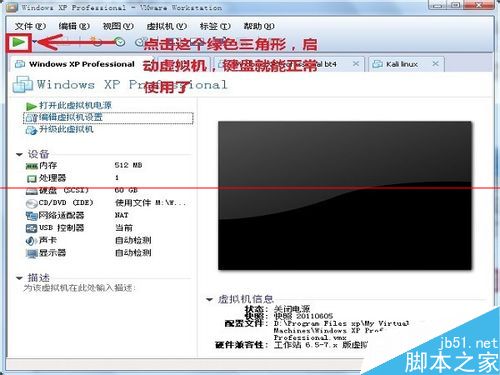Click the 硬件兼容性 工作站 6.5-7.x compatibility text
500x375 pixels.
tap(291, 345)
